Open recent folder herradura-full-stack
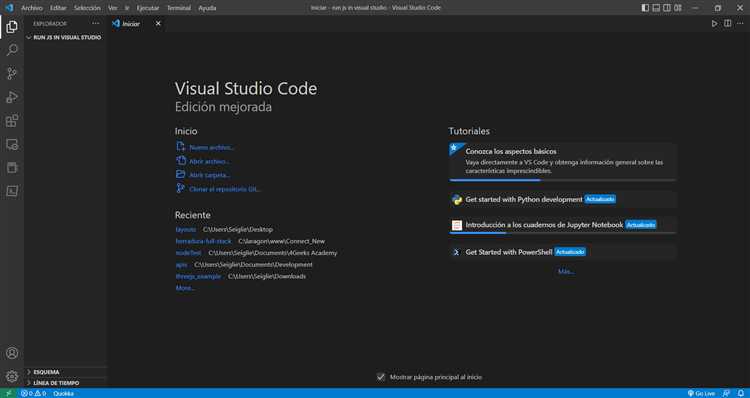 [x=203, y=241]
